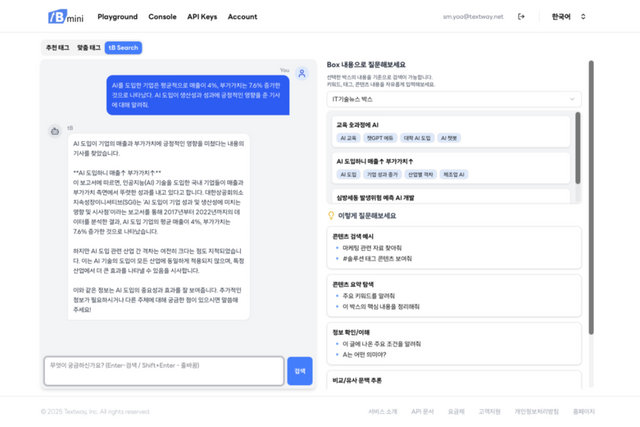Click the tB mini logo

66,17
